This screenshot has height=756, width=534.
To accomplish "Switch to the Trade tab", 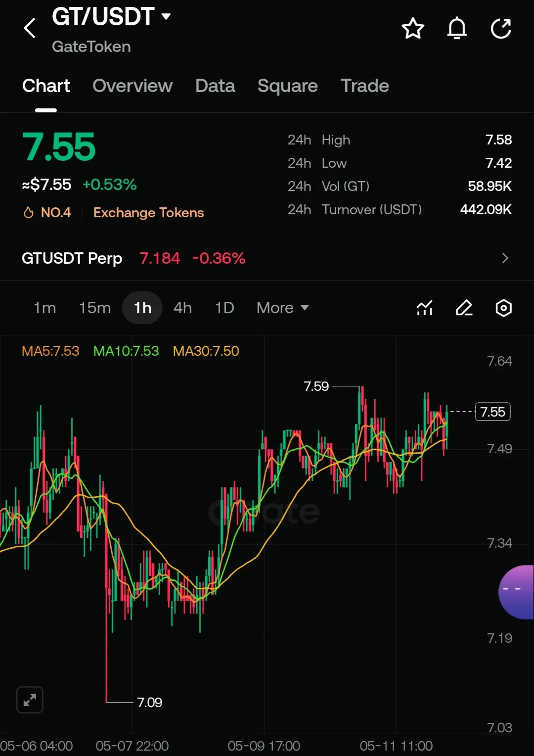I will coord(365,86).
